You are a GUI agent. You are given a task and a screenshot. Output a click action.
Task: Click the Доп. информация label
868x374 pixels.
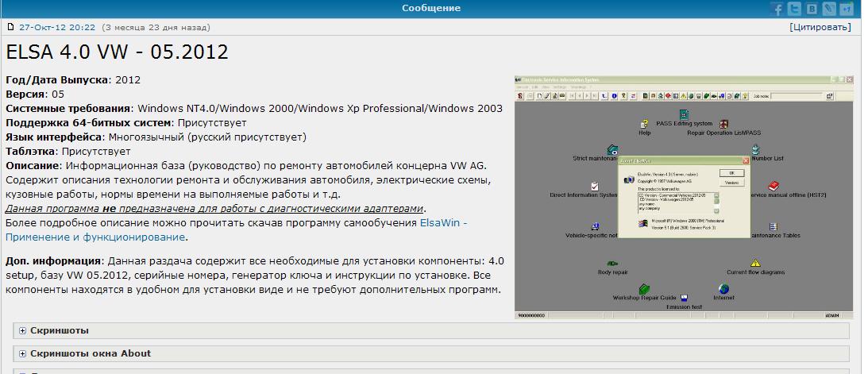point(54,260)
